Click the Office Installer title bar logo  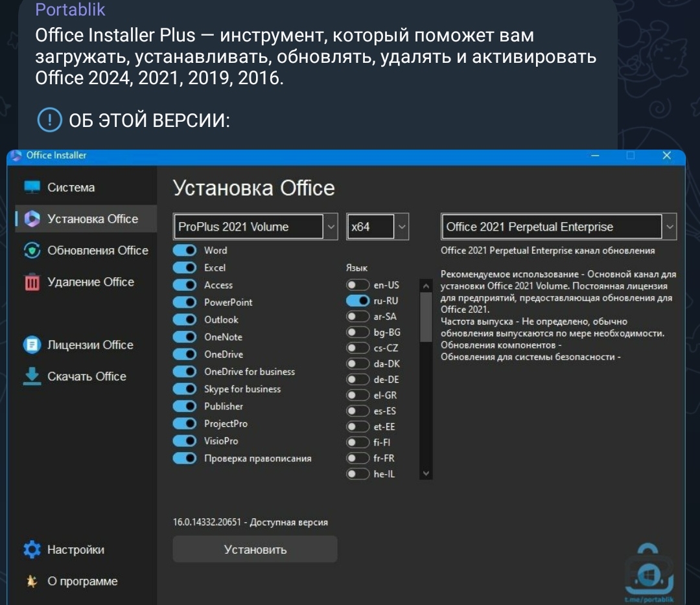pos(16,155)
